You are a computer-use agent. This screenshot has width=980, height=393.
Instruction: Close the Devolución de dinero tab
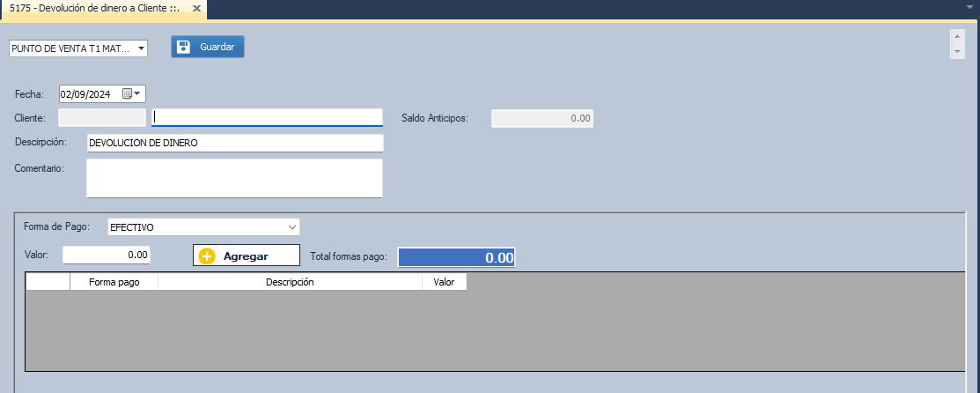click(x=195, y=9)
